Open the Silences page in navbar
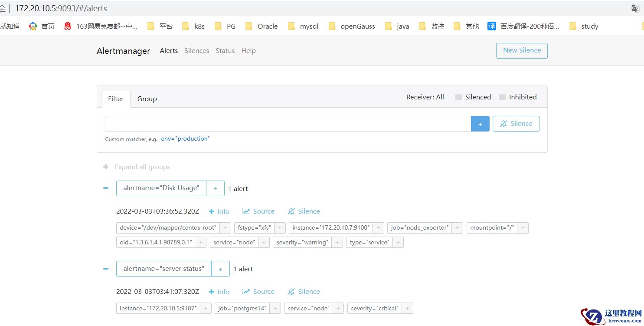This screenshot has height=326, width=644. (196, 51)
